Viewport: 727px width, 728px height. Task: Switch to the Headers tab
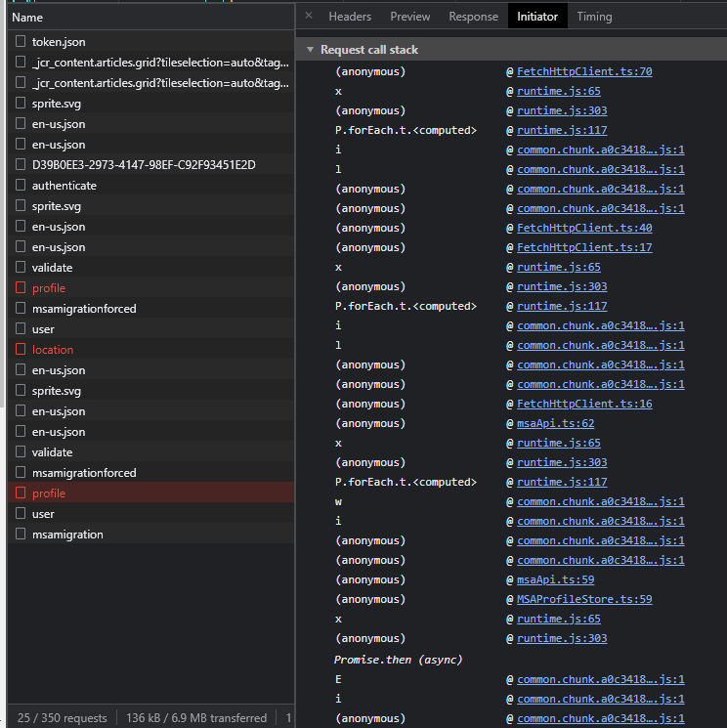point(350,17)
